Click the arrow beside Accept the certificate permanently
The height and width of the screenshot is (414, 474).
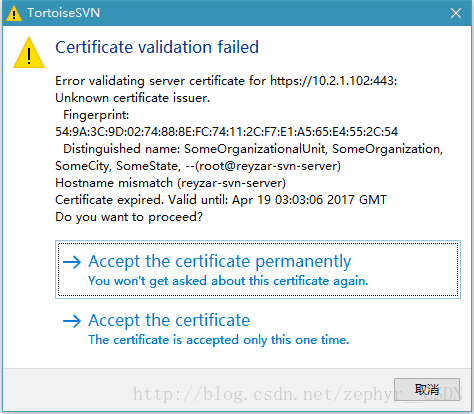pyautogui.click(x=72, y=262)
